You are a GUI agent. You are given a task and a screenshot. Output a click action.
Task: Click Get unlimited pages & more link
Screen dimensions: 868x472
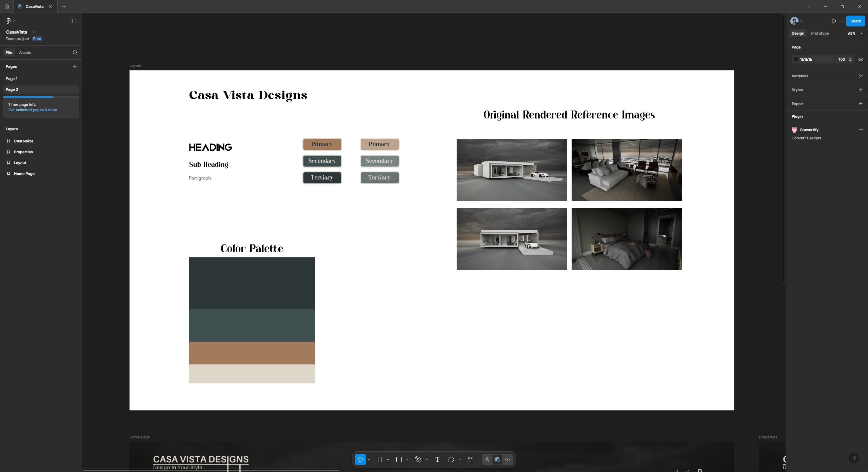(33, 110)
